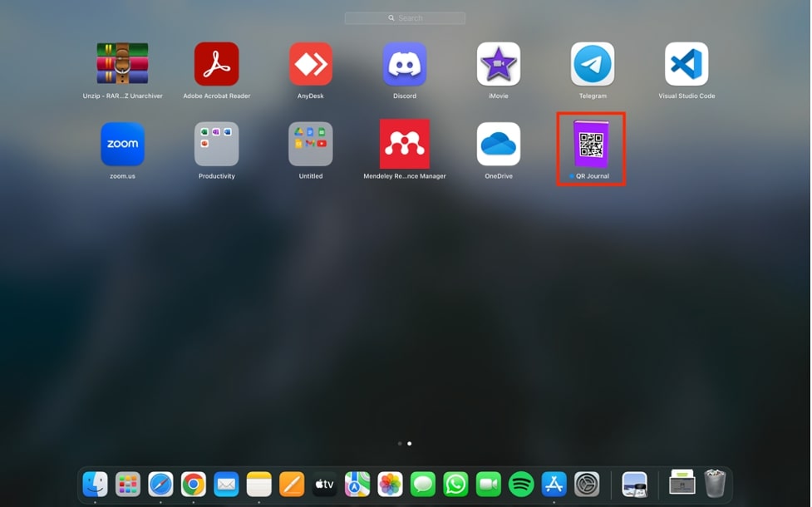812x507 pixels.
Task: Open the OneDrive app
Action: pyautogui.click(x=498, y=145)
